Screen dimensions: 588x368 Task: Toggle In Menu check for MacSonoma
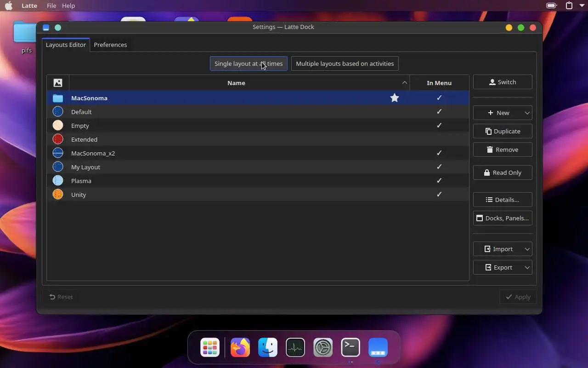pos(439,98)
